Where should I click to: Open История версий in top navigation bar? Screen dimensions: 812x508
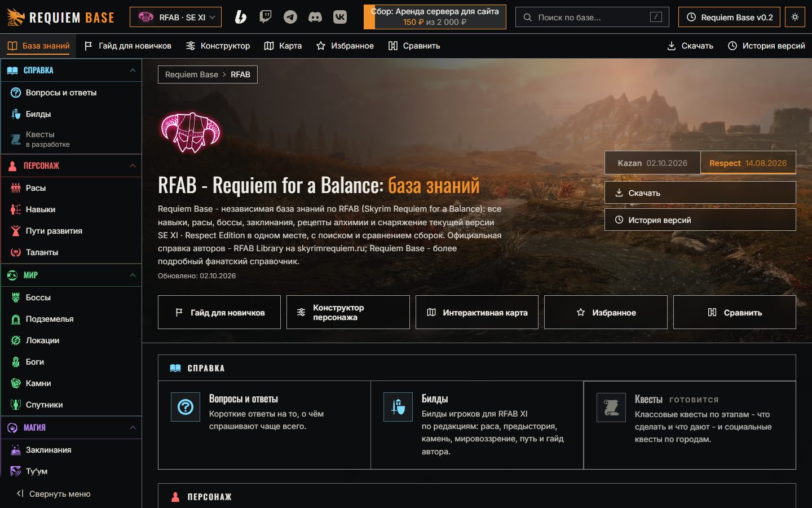pos(766,46)
